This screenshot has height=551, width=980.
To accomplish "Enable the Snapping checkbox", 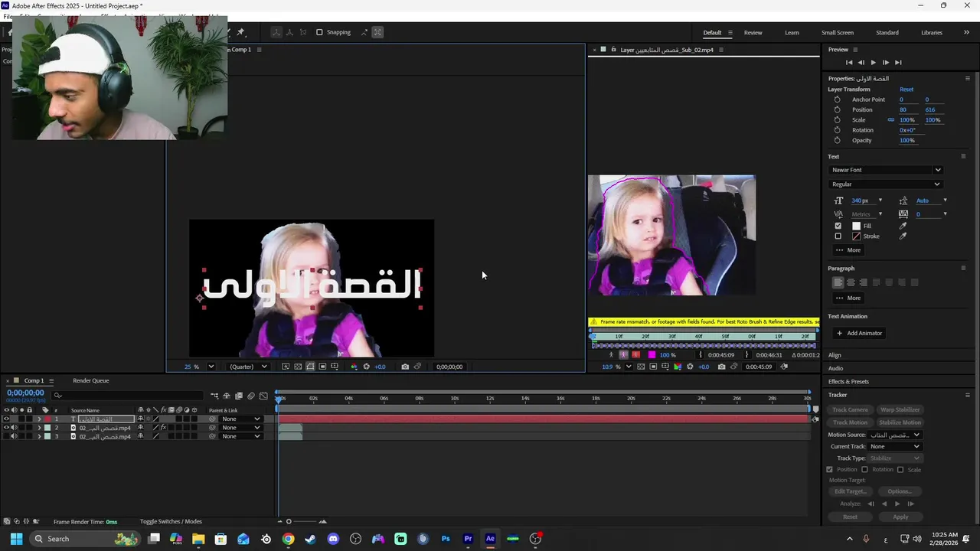I will point(319,32).
